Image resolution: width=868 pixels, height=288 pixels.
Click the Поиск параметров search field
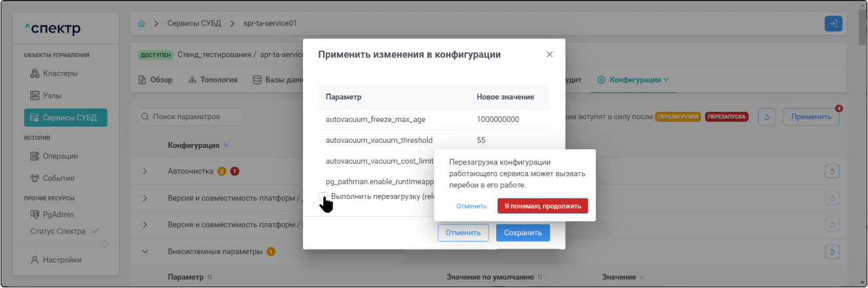click(x=189, y=117)
